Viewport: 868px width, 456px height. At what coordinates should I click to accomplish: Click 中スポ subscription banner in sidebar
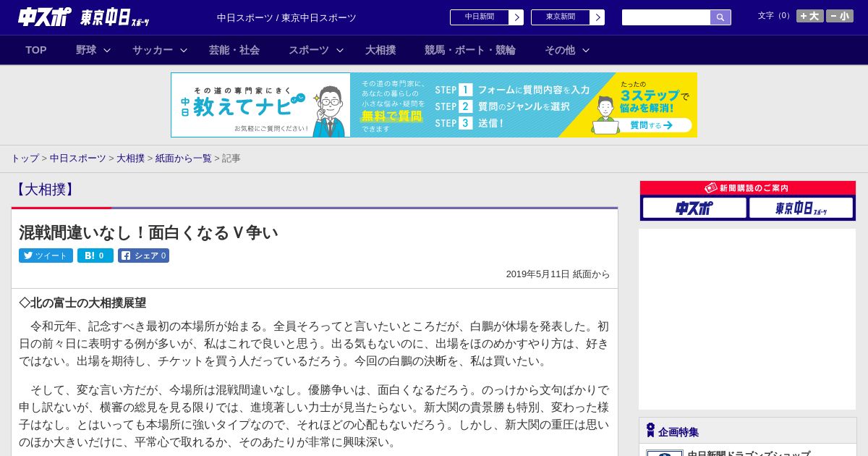click(x=694, y=208)
